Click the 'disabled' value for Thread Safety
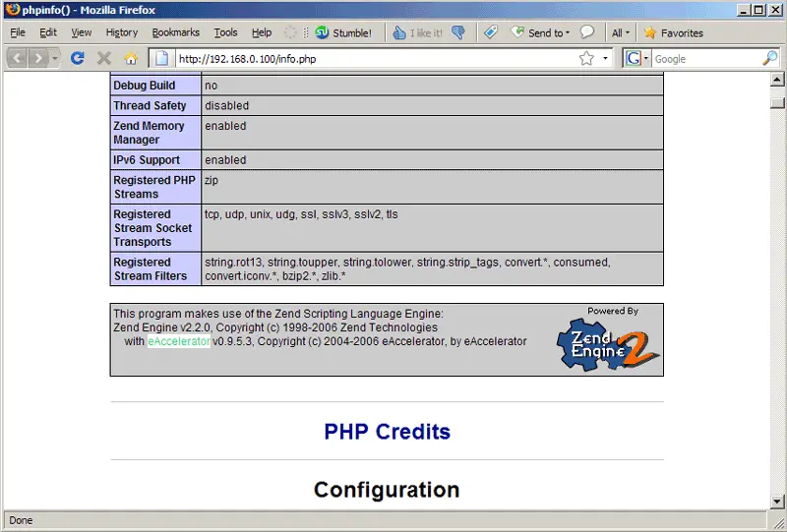Viewport: 787px width, 532px height. click(227, 105)
